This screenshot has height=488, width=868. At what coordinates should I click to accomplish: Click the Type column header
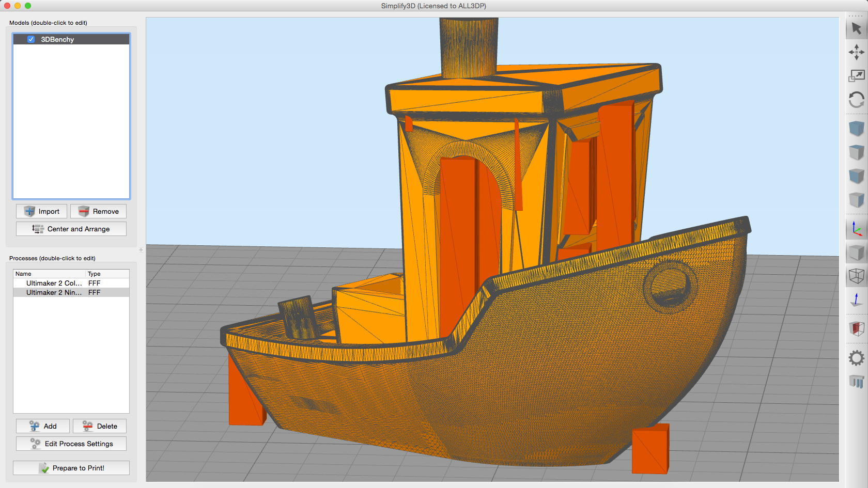coord(107,274)
